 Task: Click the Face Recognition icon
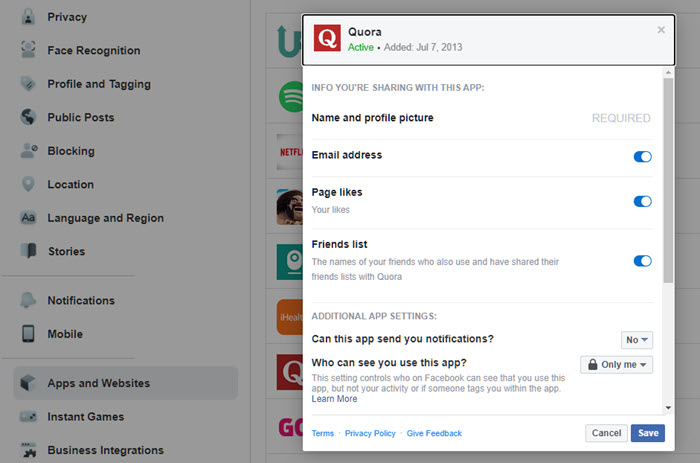28,50
